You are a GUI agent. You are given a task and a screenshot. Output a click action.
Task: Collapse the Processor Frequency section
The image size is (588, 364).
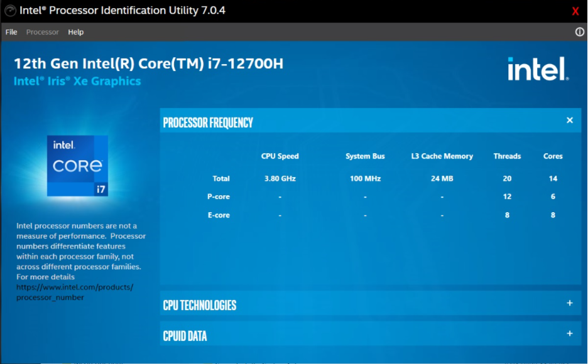click(x=570, y=120)
